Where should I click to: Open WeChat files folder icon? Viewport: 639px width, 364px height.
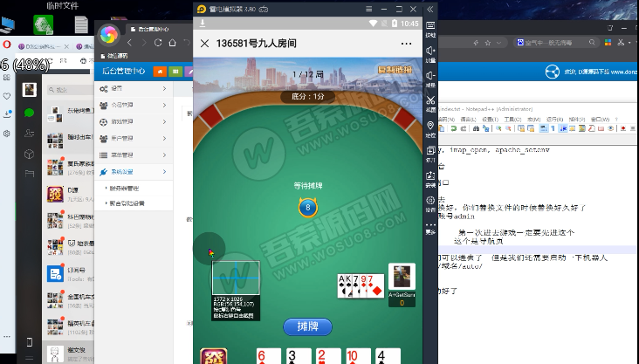(x=29, y=174)
